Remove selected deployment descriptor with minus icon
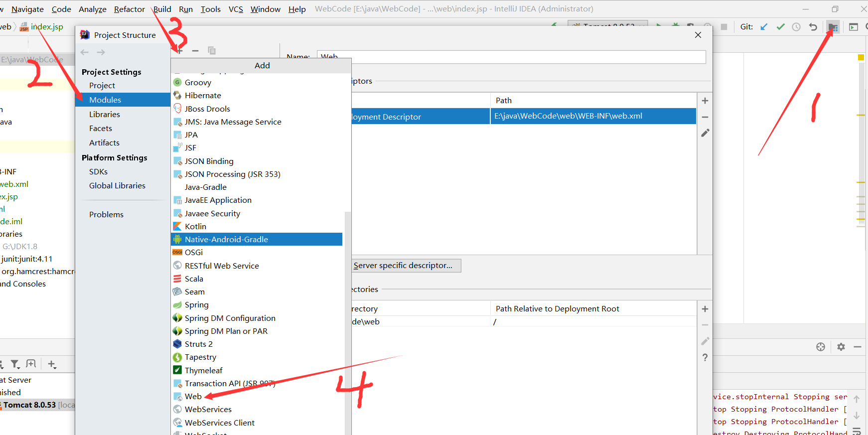The image size is (868, 435). pos(705,117)
